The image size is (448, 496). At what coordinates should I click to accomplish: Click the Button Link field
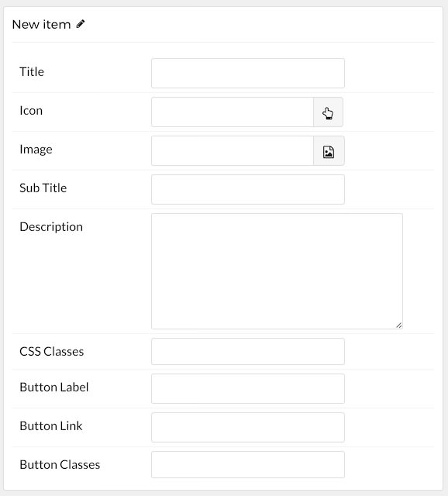point(248,427)
